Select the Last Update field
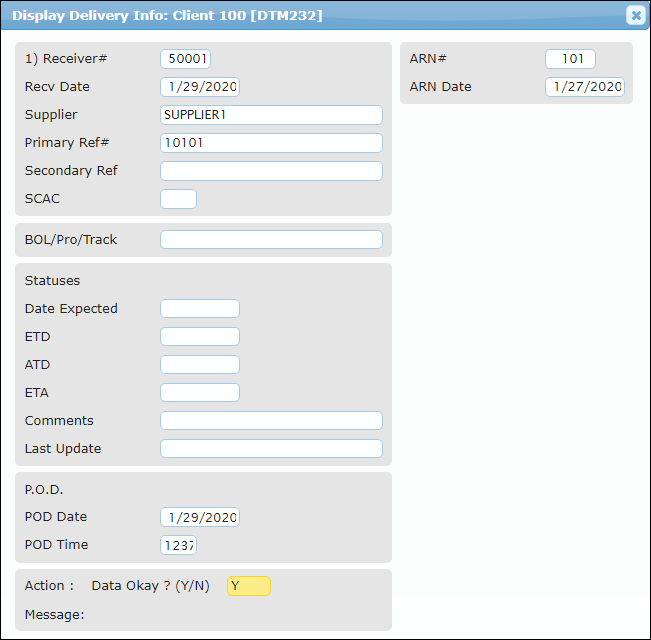 coord(271,449)
